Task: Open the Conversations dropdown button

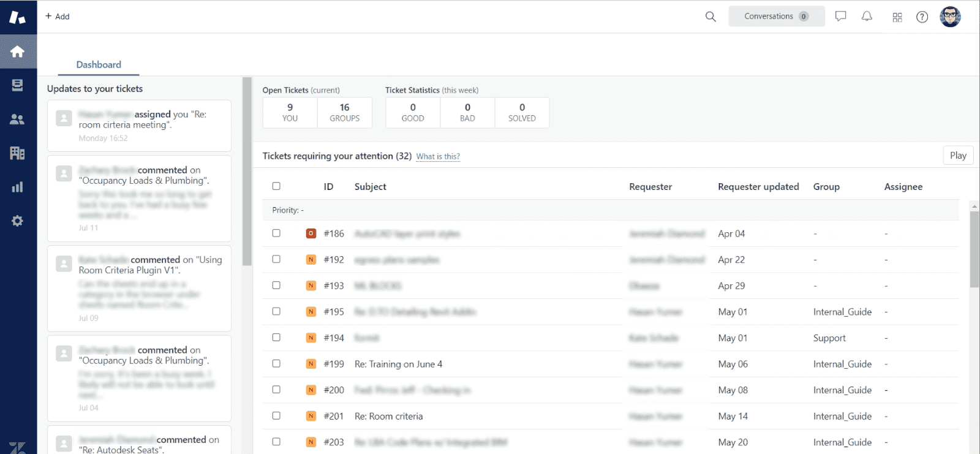Action: [x=776, y=17]
